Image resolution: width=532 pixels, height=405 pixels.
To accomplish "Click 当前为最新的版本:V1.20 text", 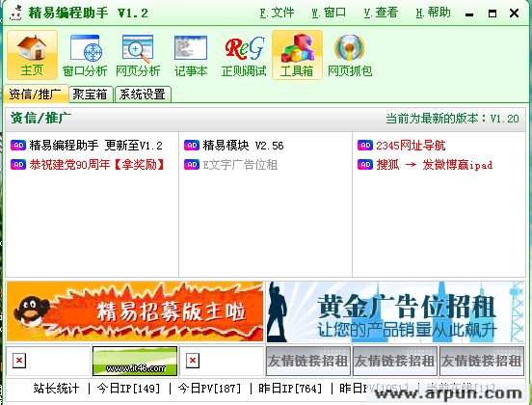I will coord(452,119).
